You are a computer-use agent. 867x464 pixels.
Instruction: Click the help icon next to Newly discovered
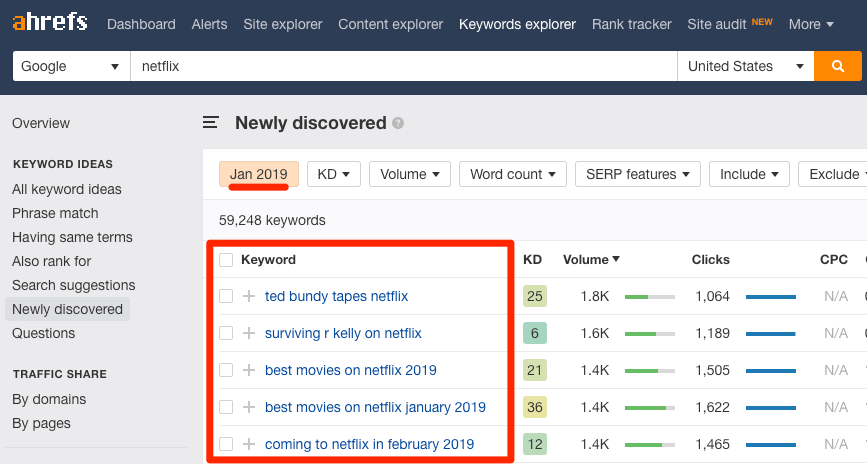click(x=398, y=123)
